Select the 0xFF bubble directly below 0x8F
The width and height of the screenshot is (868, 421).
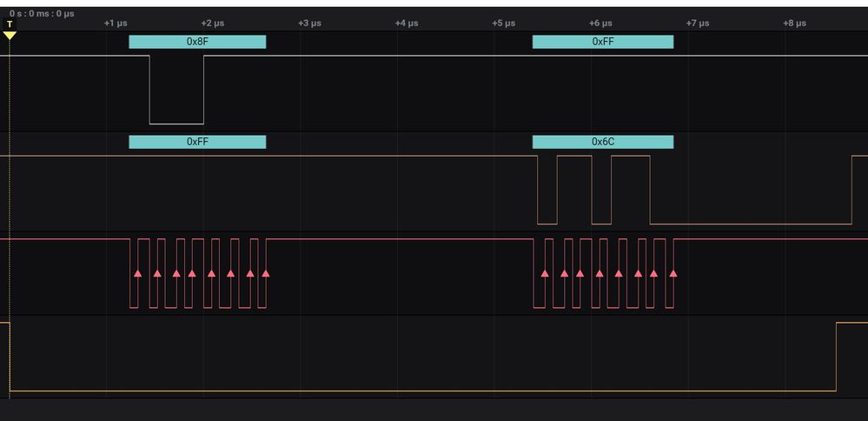click(197, 142)
